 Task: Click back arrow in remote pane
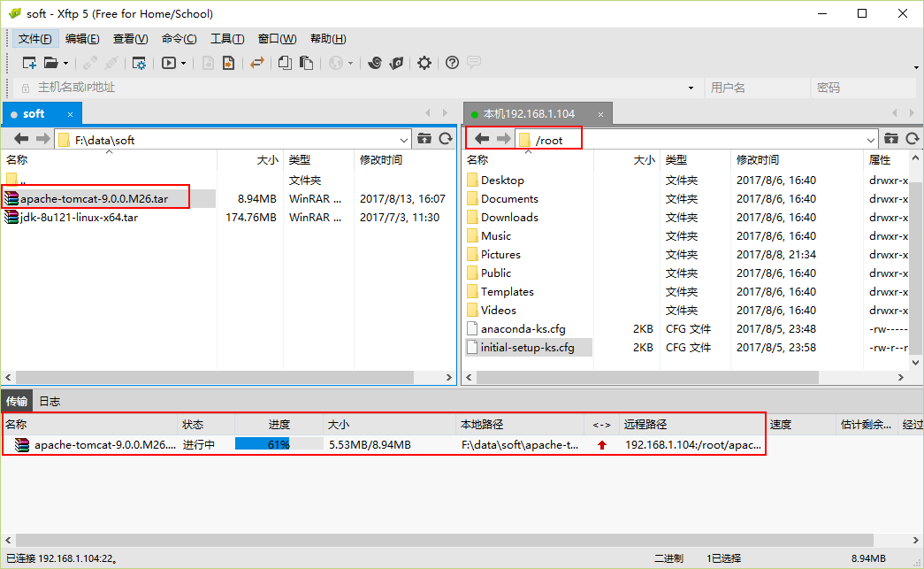pos(483,139)
